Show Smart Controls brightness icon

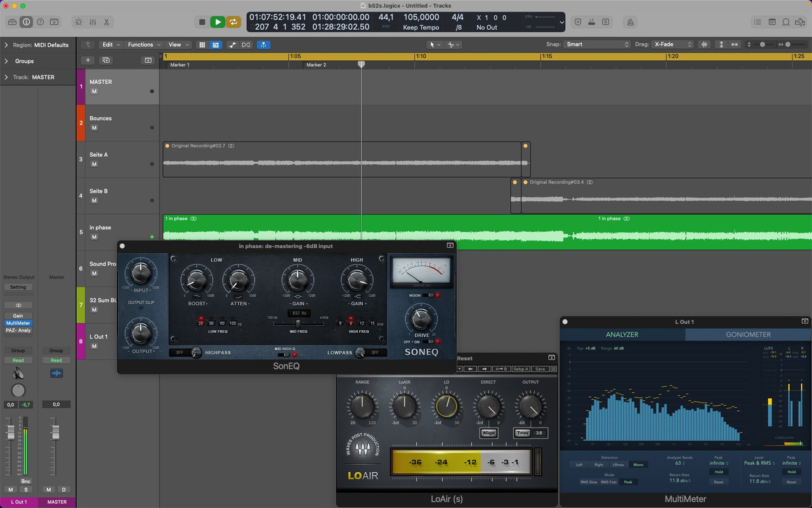click(x=78, y=22)
